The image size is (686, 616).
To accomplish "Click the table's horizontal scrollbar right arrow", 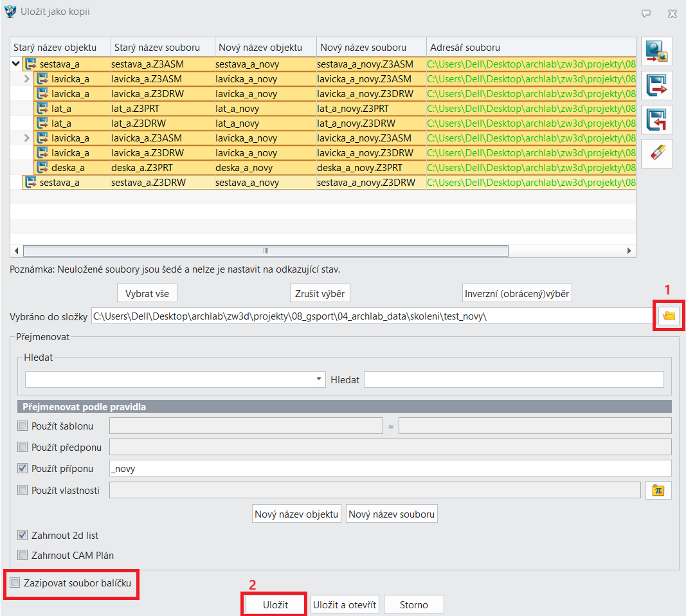I will coord(629,251).
